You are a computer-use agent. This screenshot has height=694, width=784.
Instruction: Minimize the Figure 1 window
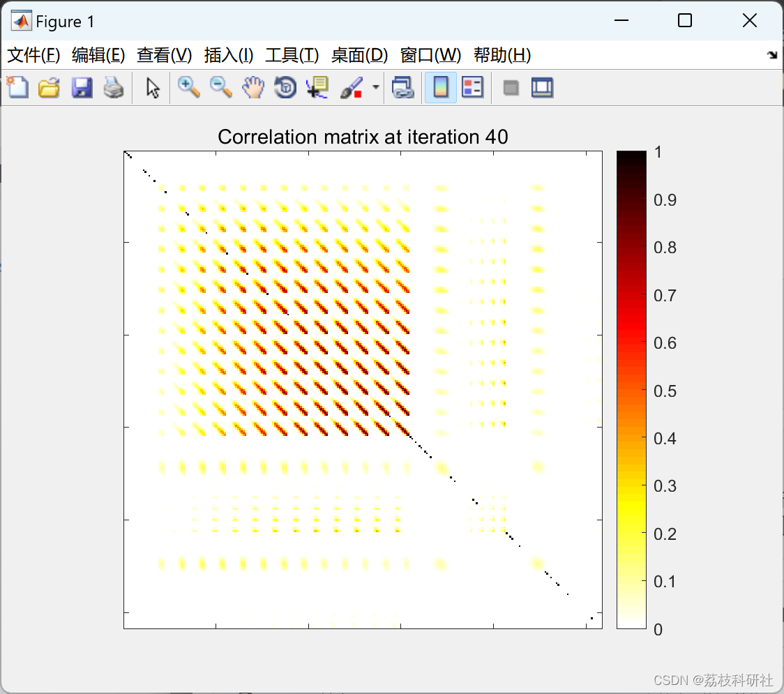pyautogui.click(x=621, y=20)
